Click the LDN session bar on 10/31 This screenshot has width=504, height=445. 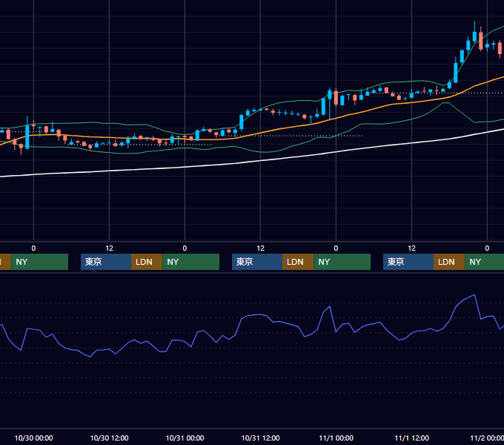tap(298, 262)
